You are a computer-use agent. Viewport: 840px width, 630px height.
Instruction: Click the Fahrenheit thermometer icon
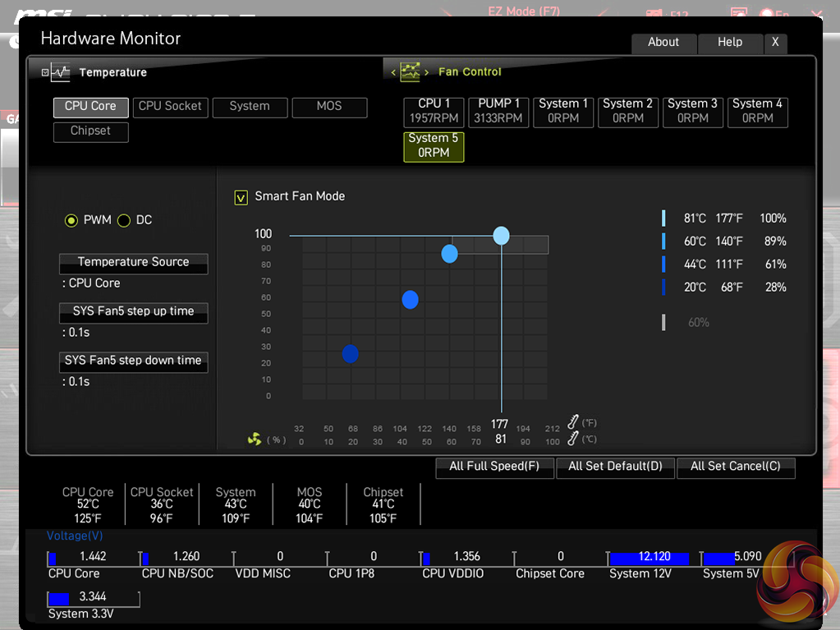click(x=573, y=423)
